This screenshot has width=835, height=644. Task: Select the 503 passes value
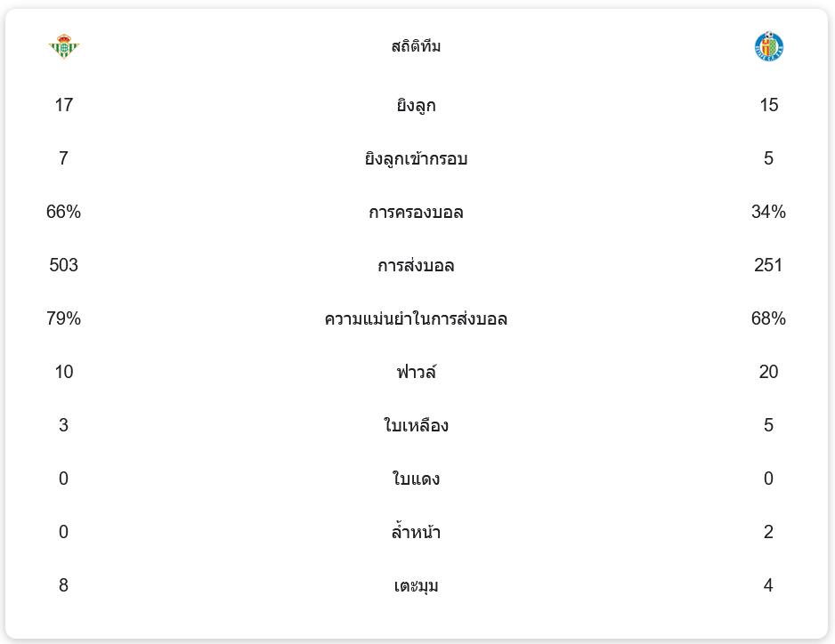coord(63,265)
